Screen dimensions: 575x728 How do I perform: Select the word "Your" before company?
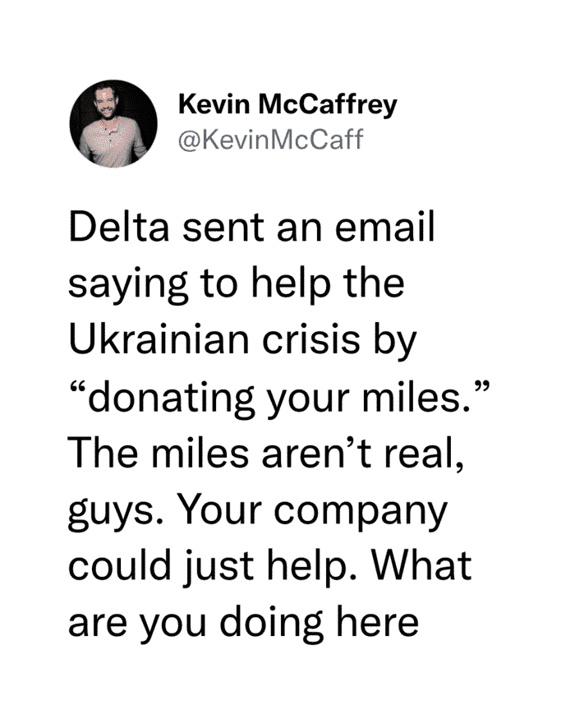pyautogui.click(x=220, y=509)
